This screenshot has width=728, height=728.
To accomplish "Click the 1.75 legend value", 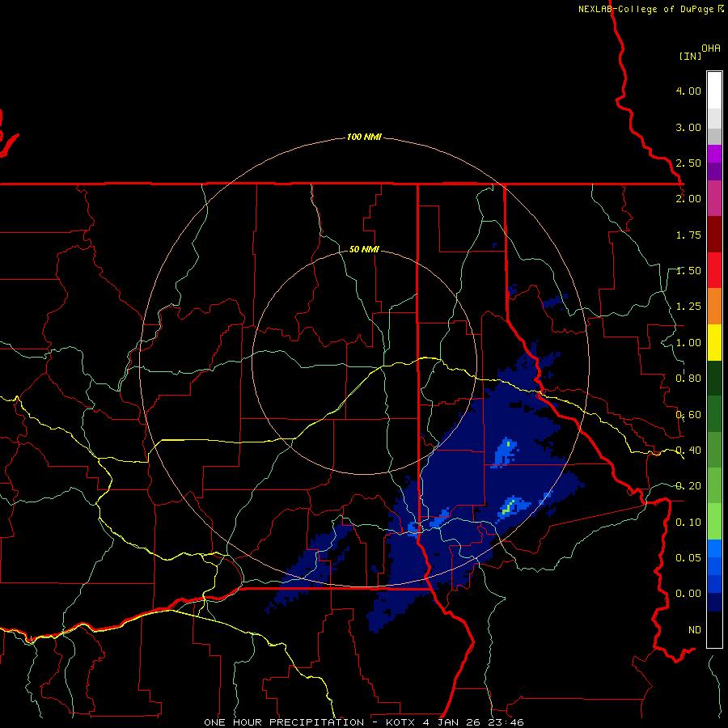I will (x=688, y=235).
